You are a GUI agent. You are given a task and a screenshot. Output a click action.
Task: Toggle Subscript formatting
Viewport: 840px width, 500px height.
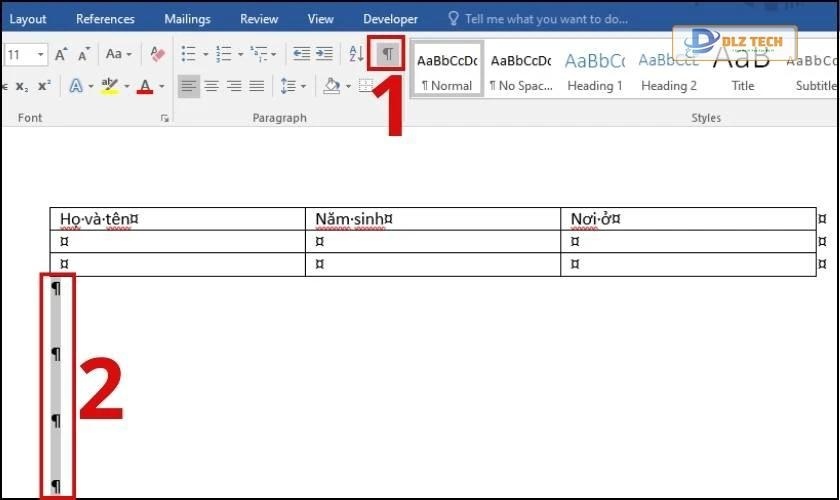click(21, 86)
